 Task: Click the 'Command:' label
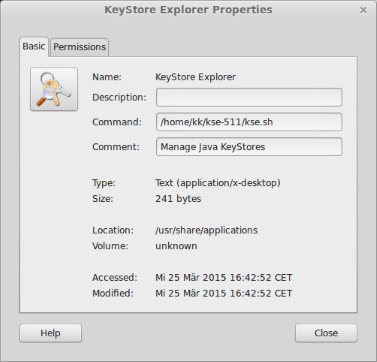pyautogui.click(x=117, y=122)
